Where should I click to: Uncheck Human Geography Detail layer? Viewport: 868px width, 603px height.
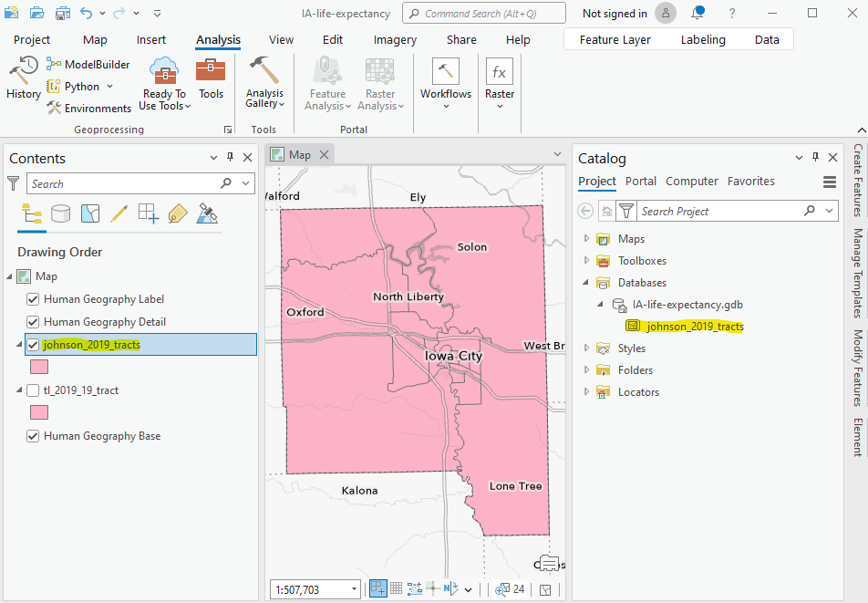(33, 322)
